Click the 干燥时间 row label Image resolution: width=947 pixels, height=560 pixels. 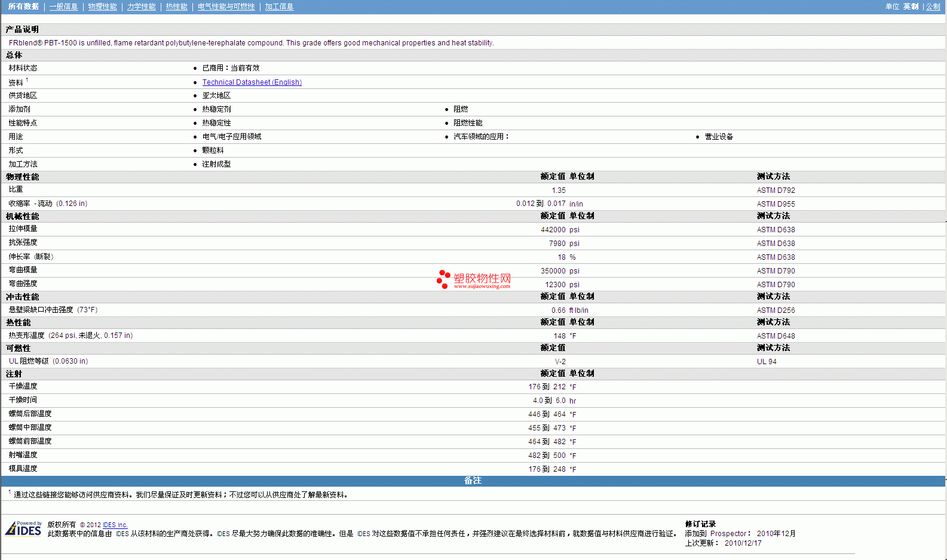click(23, 400)
